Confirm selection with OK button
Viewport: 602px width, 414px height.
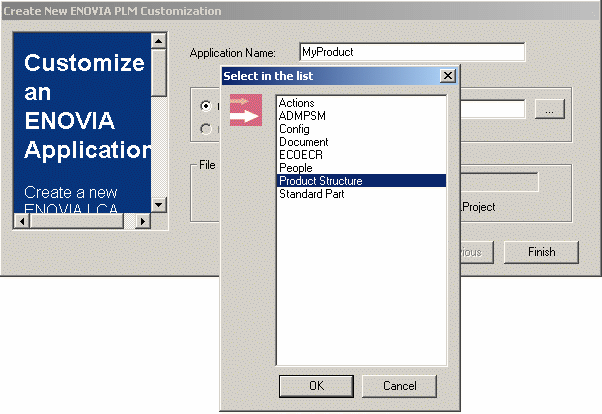pos(316,386)
